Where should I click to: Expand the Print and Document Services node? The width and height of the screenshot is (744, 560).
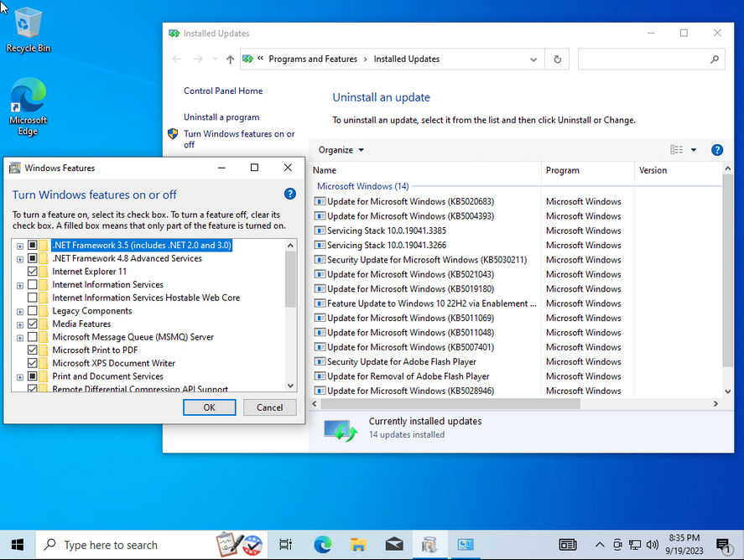(20, 377)
